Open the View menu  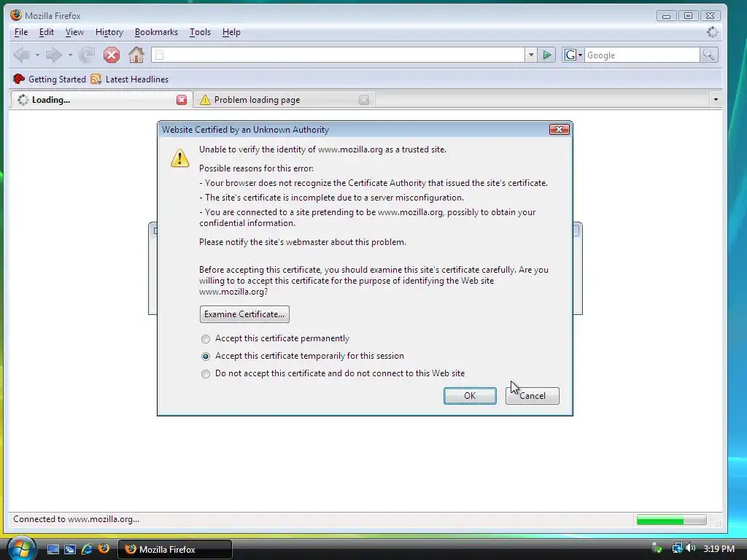coord(74,32)
